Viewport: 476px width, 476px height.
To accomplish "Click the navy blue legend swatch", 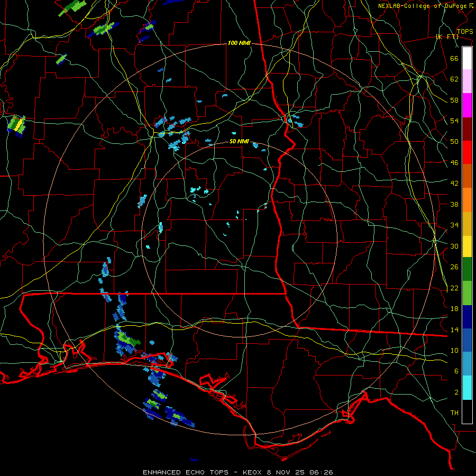I will click(x=467, y=317).
